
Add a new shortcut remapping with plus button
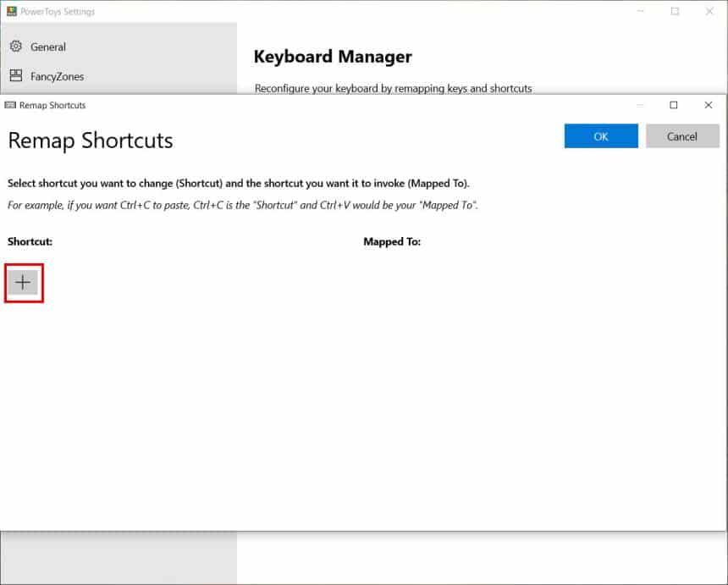(x=23, y=282)
